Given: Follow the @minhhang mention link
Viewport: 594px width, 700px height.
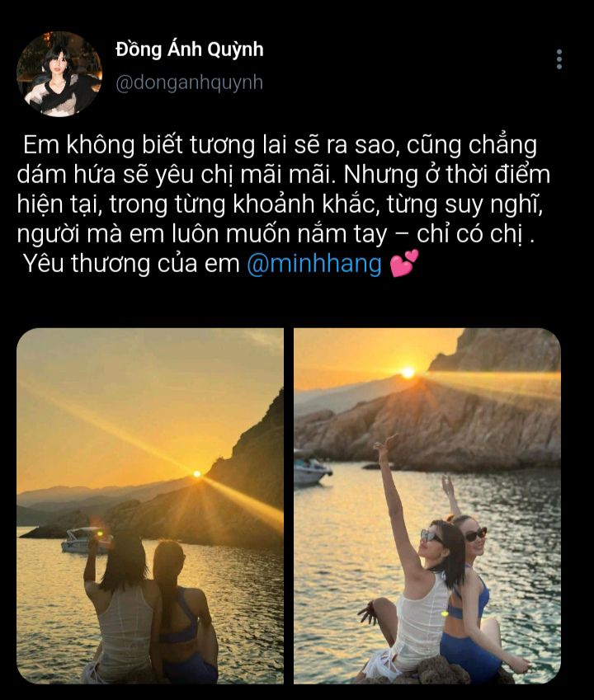Looking at the screenshot, I should click(x=314, y=263).
